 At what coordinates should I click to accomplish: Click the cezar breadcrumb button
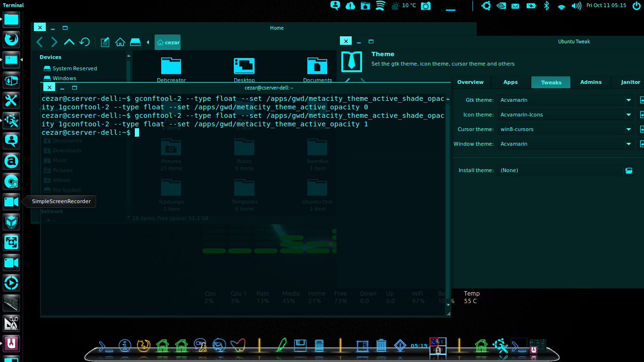168,42
